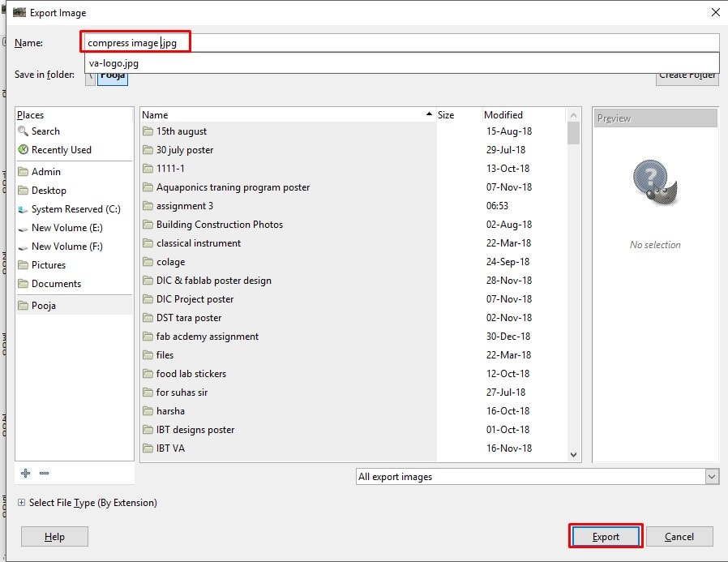
Task: Select classical instrument folder
Action: [x=199, y=243]
